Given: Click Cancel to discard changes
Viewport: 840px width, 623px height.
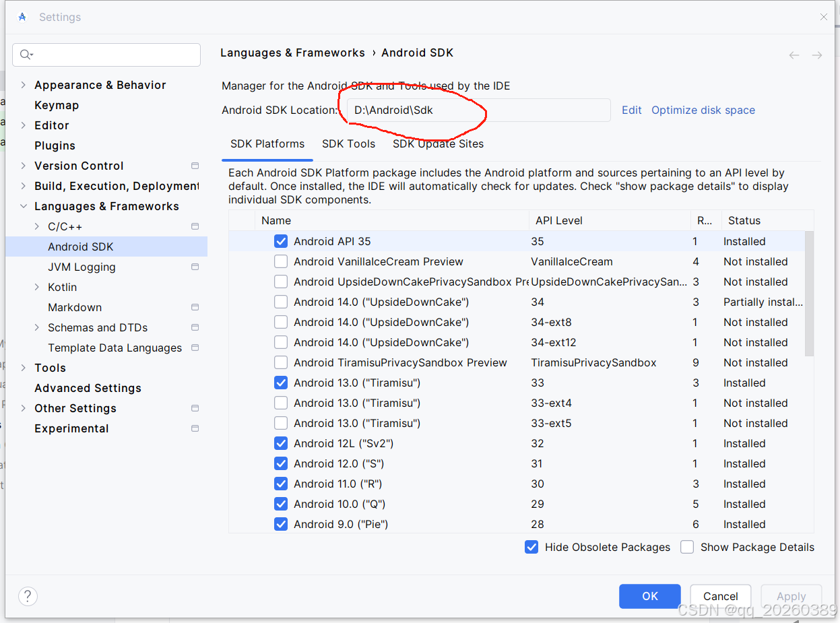Looking at the screenshot, I should (721, 596).
